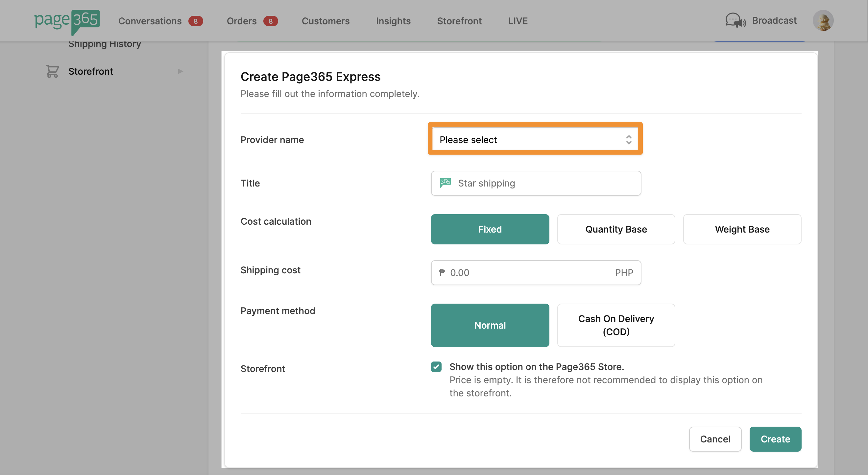
Task: Click the 'Cost calculation' label
Action: click(276, 221)
